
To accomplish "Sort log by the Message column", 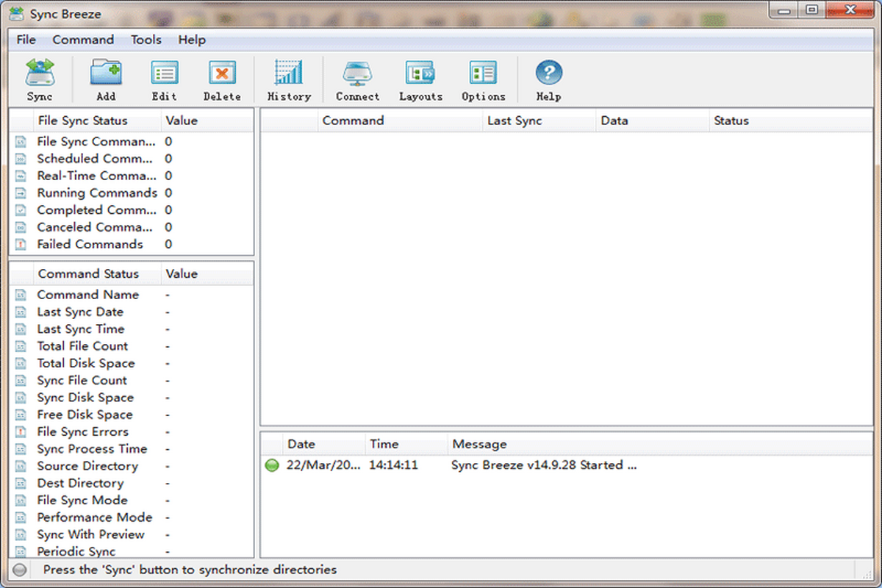I will click(x=660, y=444).
